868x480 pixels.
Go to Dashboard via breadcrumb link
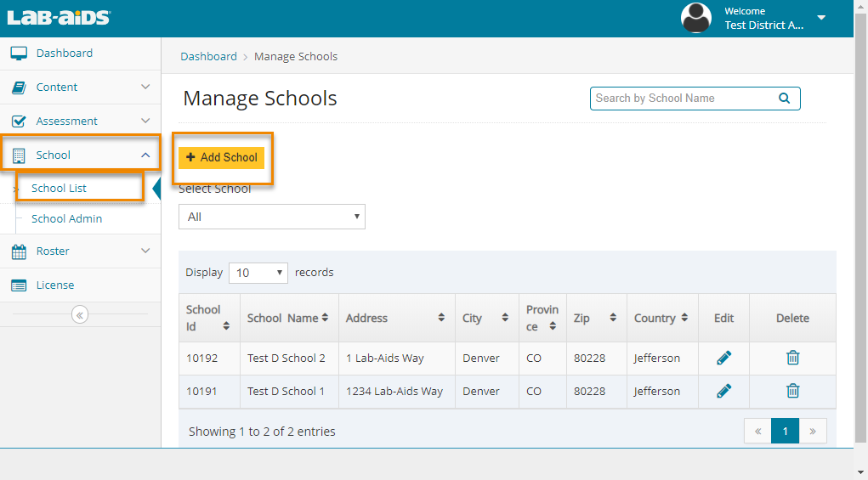(x=208, y=57)
